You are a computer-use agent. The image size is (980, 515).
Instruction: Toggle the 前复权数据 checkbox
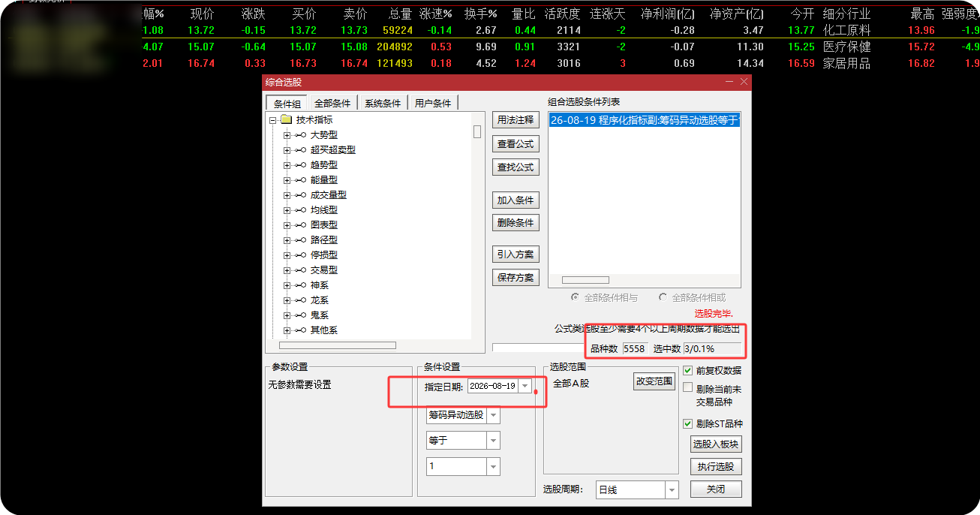click(688, 370)
